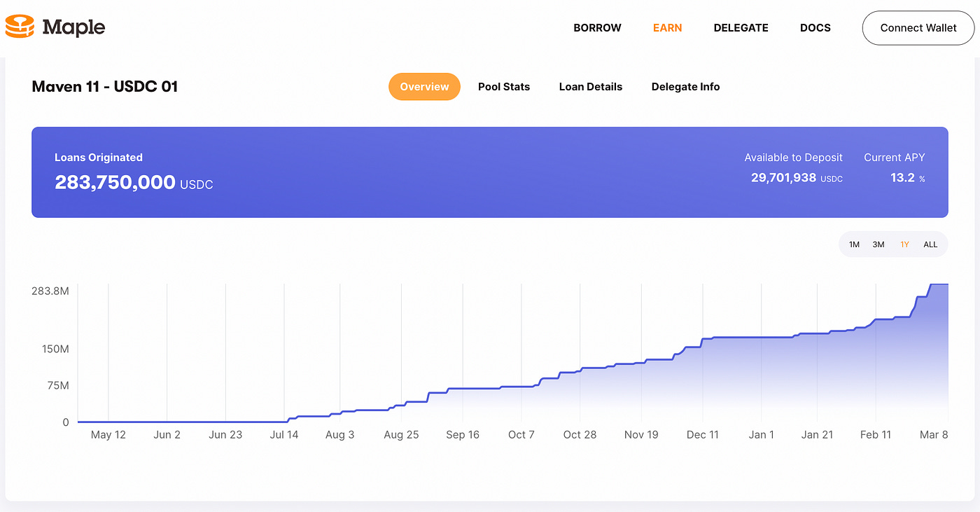Image resolution: width=980 pixels, height=512 pixels.
Task: Open the BORROW navigation item
Action: coord(597,28)
